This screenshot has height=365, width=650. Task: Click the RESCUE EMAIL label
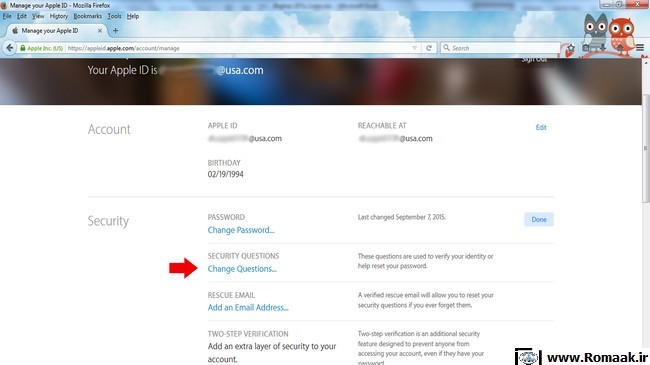pos(231,295)
